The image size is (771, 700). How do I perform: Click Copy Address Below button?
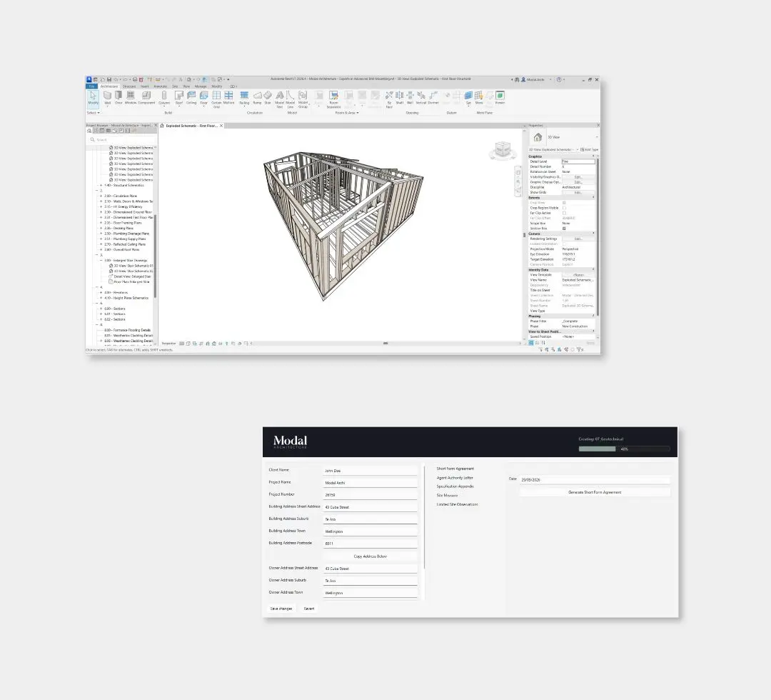(x=371, y=556)
